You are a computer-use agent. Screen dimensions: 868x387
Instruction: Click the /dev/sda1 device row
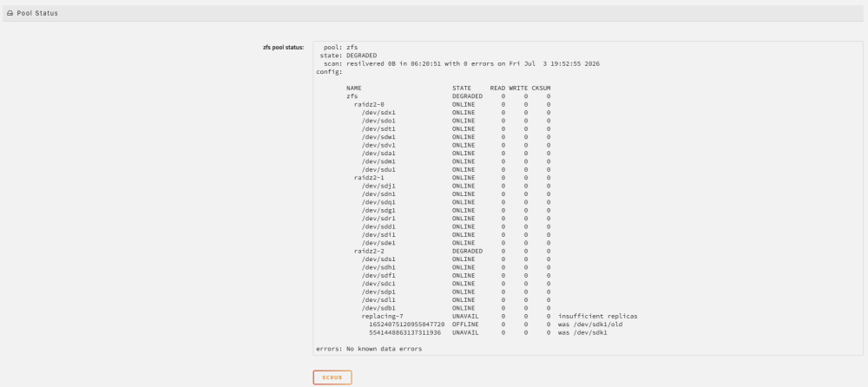(x=457, y=154)
